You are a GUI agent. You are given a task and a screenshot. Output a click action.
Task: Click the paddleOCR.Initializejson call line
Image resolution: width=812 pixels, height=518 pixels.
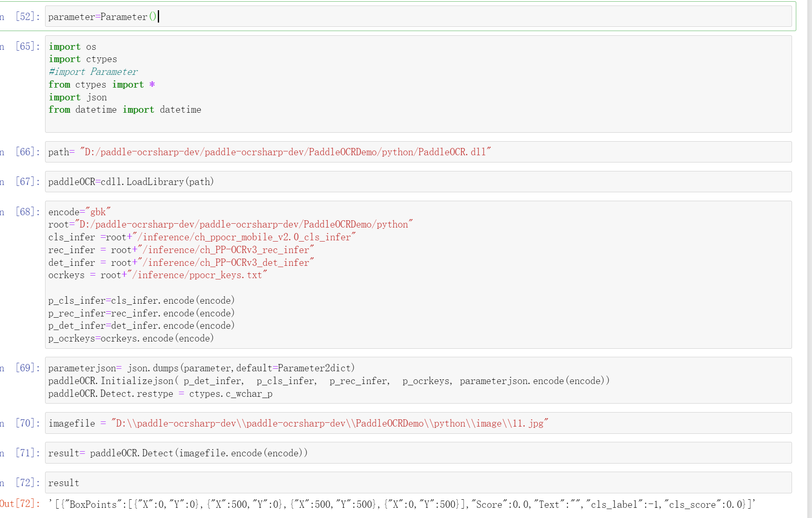point(329,381)
